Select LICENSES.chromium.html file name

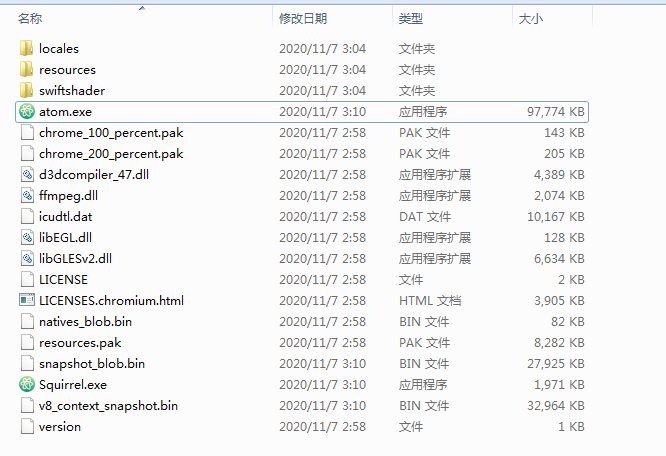111,301
